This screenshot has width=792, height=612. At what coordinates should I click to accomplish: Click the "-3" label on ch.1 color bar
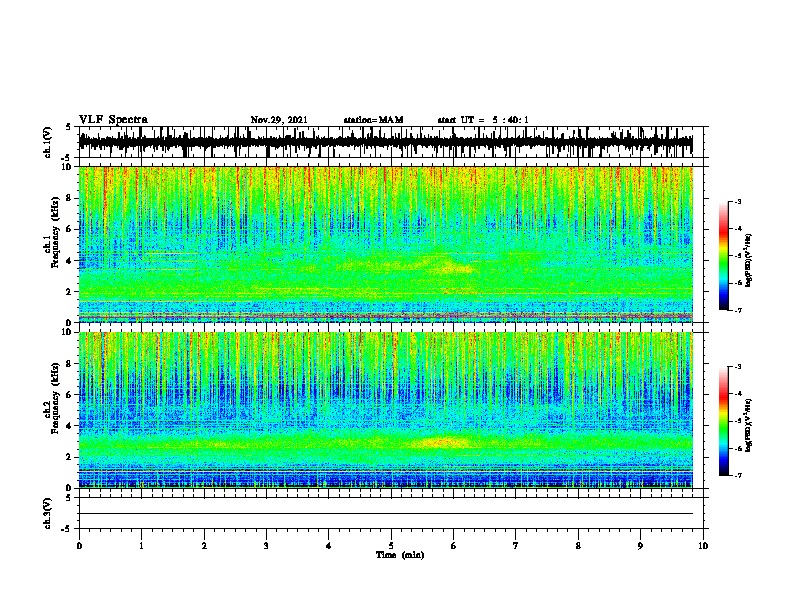(x=737, y=201)
